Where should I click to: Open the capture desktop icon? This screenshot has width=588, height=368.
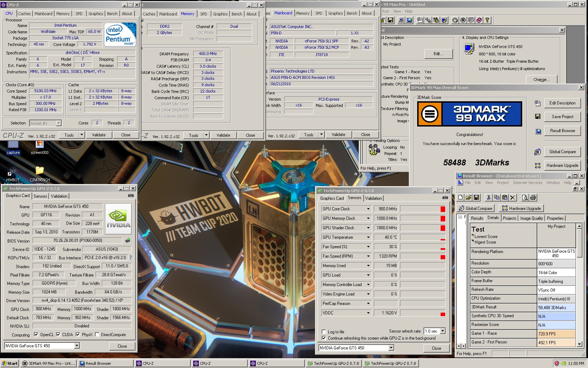click(x=13, y=148)
